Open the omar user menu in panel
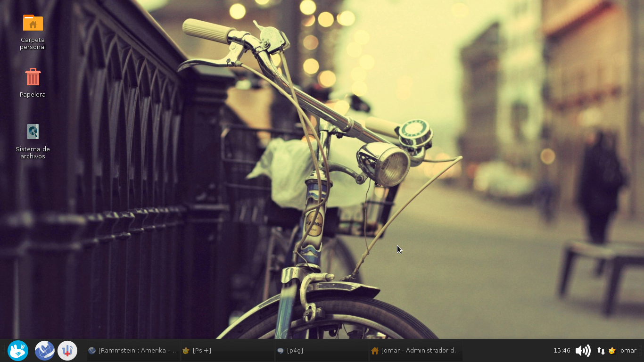The width and height of the screenshot is (644, 362). pos(628,351)
